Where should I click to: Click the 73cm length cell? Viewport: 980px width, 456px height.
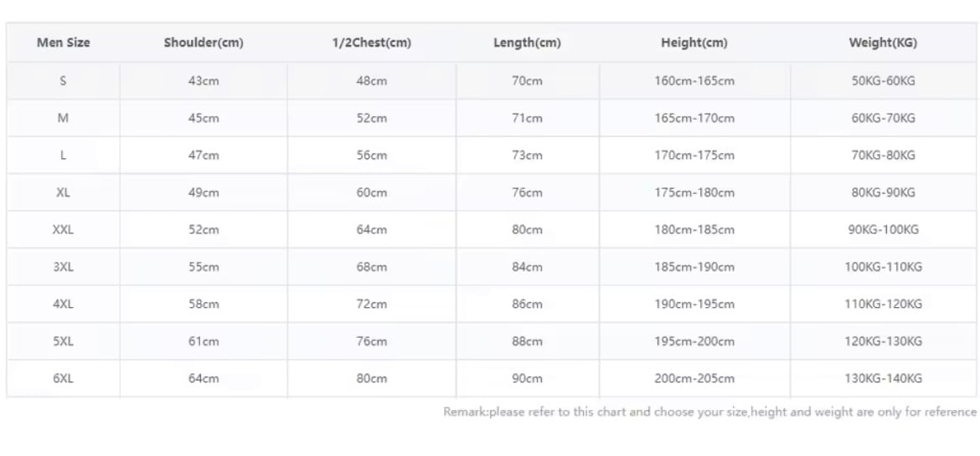(x=527, y=156)
